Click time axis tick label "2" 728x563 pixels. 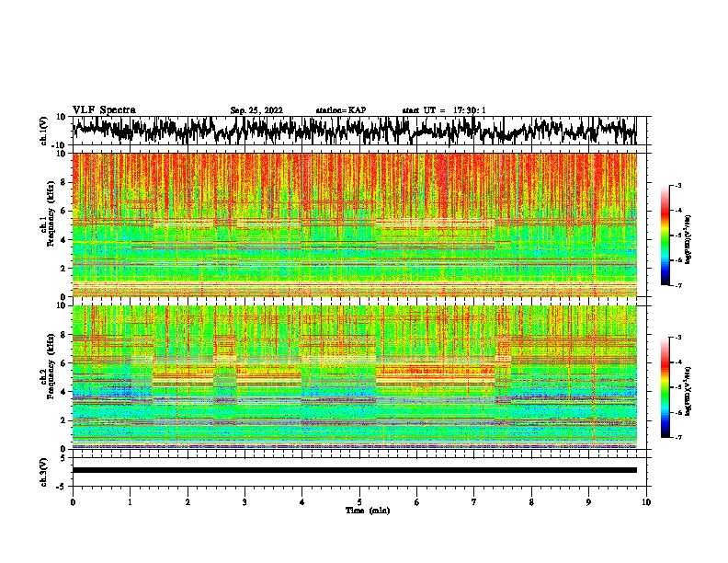[188, 502]
